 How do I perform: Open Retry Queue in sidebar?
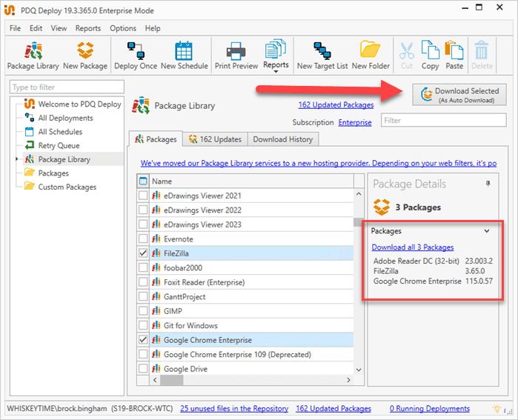(52, 146)
